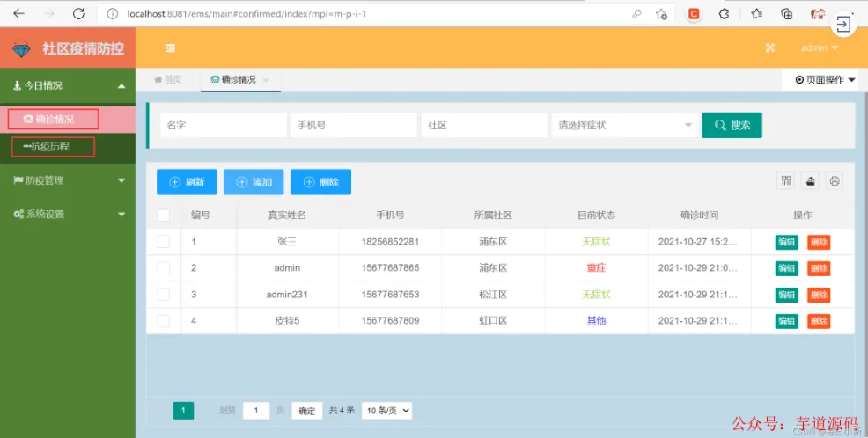
Task: Tick the select-all checkbox in table header
Action: pyautogui.click(x=164, y=215)
